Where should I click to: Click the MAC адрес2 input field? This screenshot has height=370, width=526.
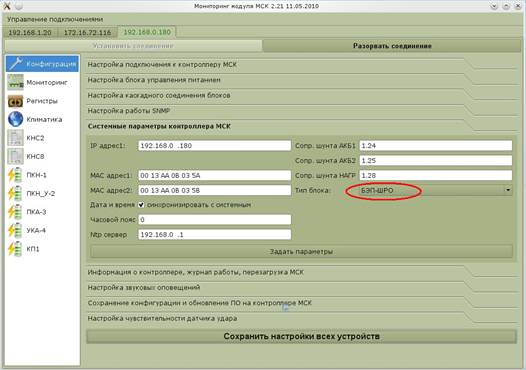pos(214,190)
